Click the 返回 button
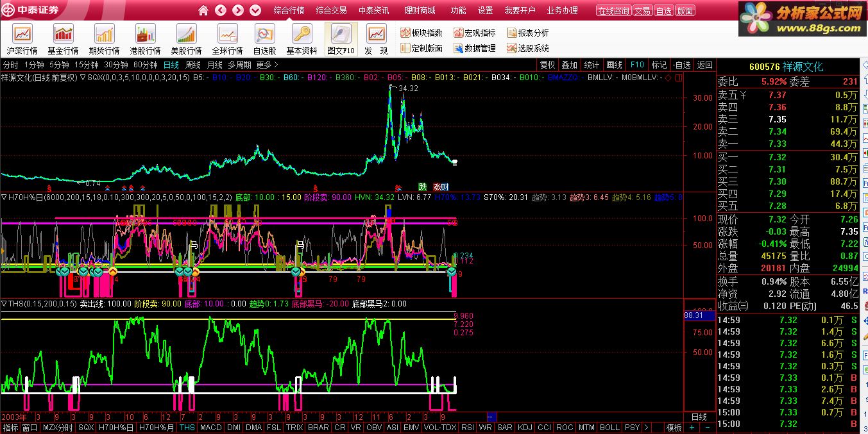 (705, 65)
